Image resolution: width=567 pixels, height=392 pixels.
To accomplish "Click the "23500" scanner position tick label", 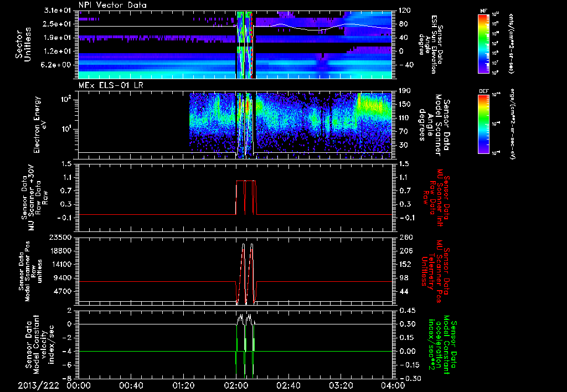I will 60,238.
